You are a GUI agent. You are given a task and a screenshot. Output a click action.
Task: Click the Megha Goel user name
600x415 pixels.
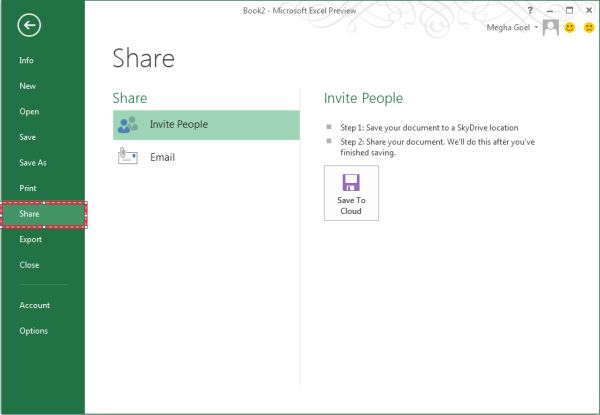tap(508, 28)
